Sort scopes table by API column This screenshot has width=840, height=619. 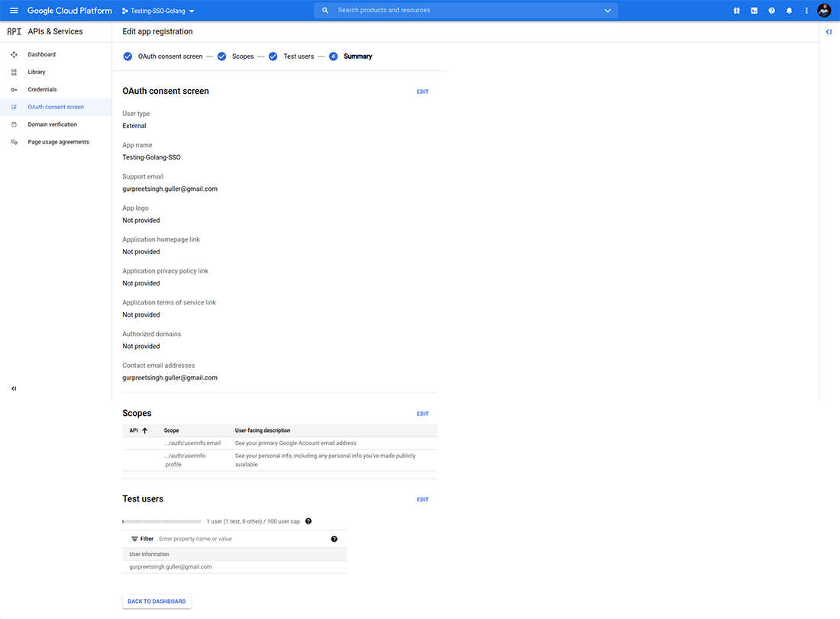point(138,430)
